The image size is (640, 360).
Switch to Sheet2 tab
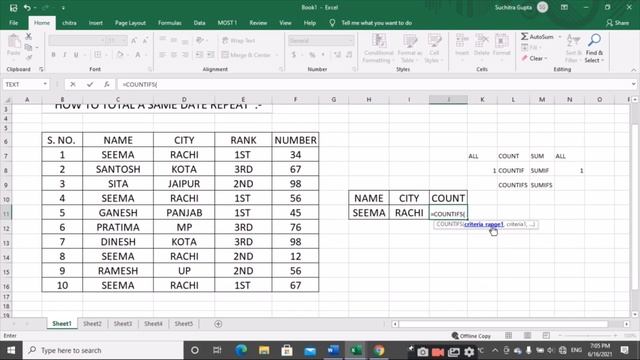92,324
